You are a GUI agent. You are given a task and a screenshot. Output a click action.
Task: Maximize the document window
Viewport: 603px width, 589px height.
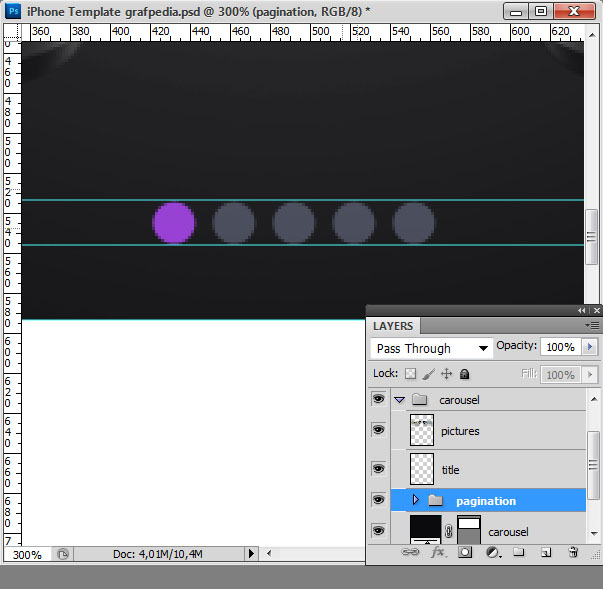(x=541, y=11)
